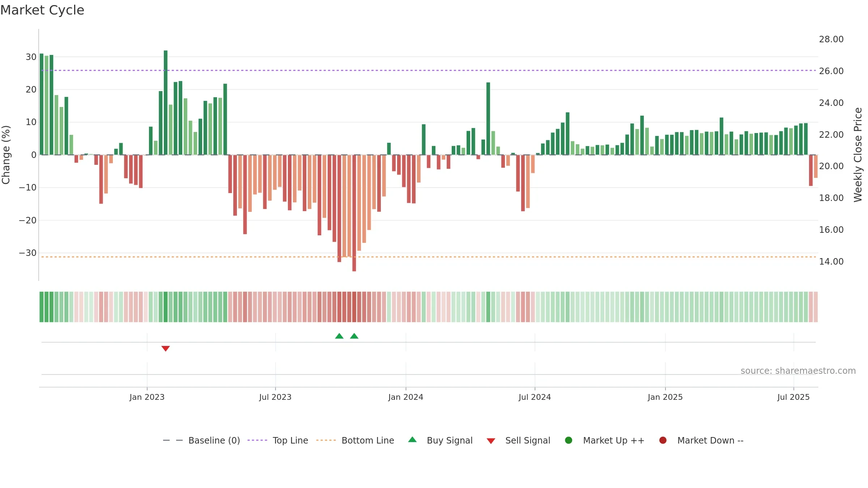Toggle the Sell Signal legend entry
This screenshot has height=488, width=868.
pos(518,440)
